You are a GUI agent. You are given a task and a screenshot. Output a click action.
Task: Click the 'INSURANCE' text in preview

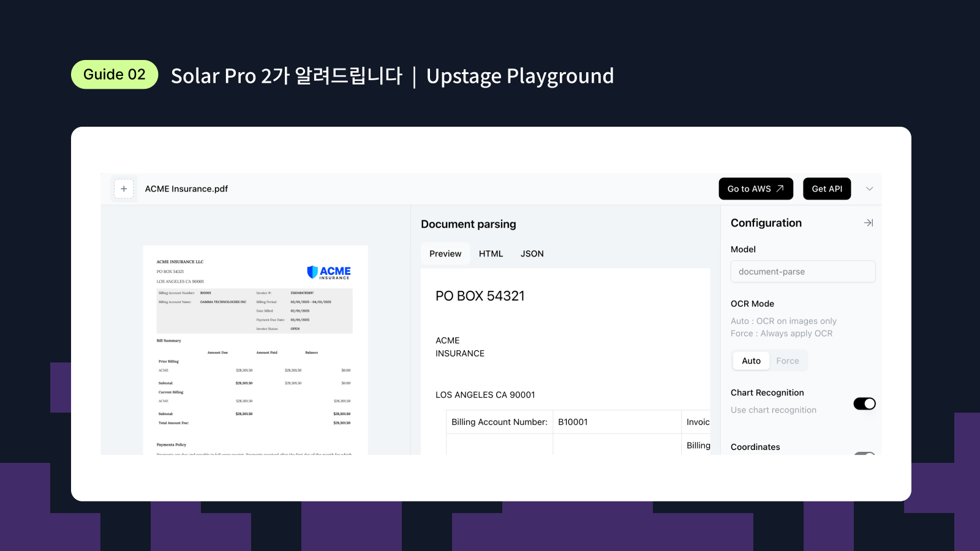click(460, 353)
